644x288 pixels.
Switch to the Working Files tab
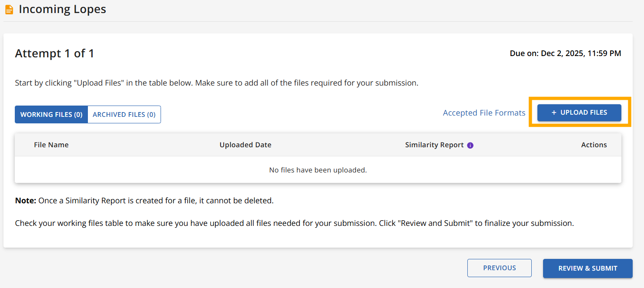point(51,115)
